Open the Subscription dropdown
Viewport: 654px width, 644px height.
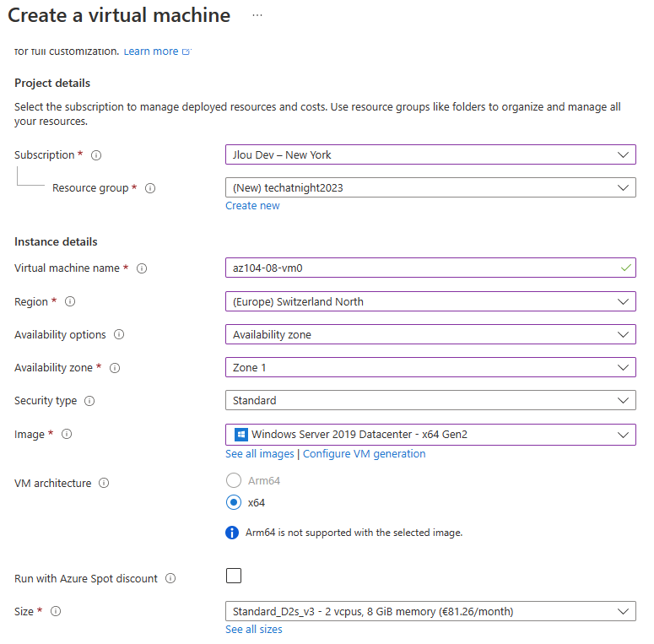pos(430,154)
